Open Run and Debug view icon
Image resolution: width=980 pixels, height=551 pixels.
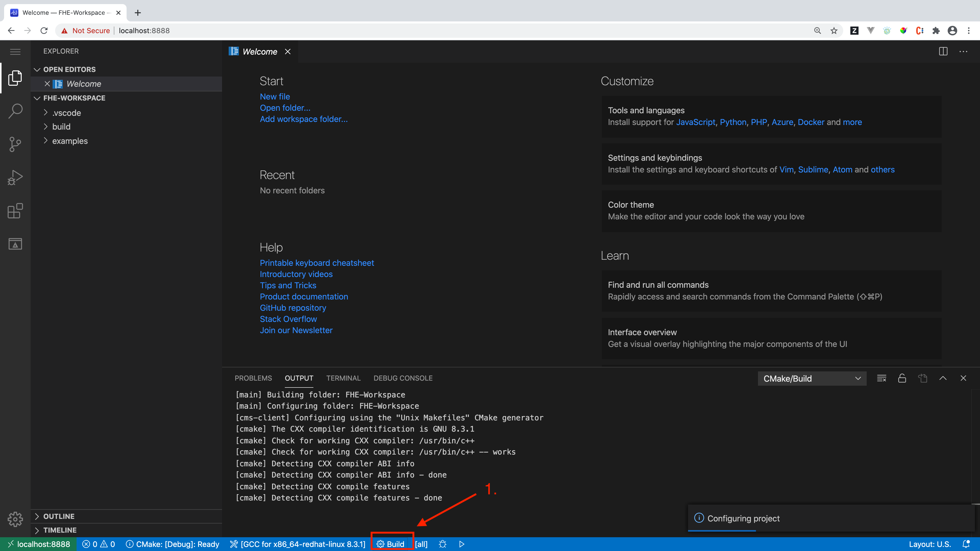(15, 177)
